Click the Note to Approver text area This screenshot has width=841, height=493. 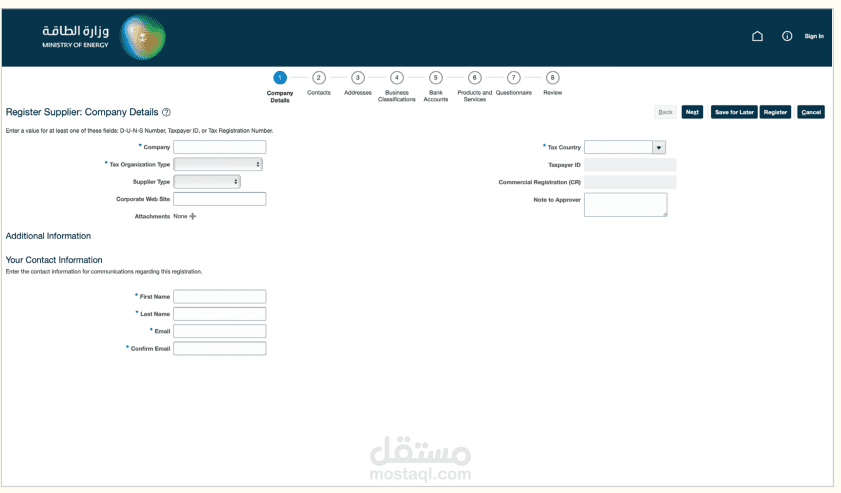[x=625, y=205]
